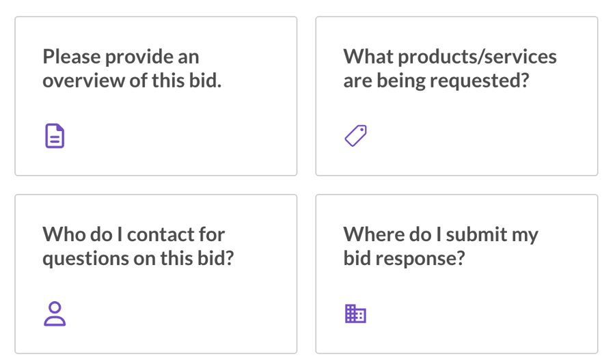Select 'What products/services are being requested?' heading
Screen dimensions: 615x364
tap(450, 68)
